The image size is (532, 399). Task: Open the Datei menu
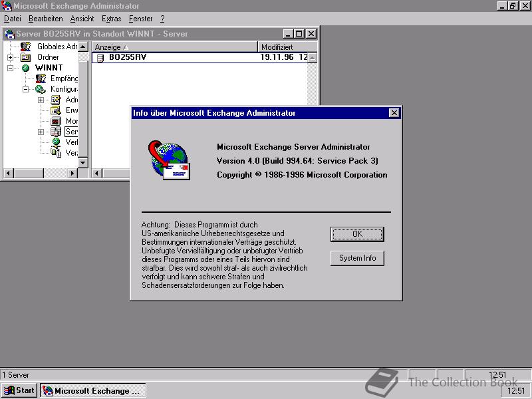tap(13, 19)
